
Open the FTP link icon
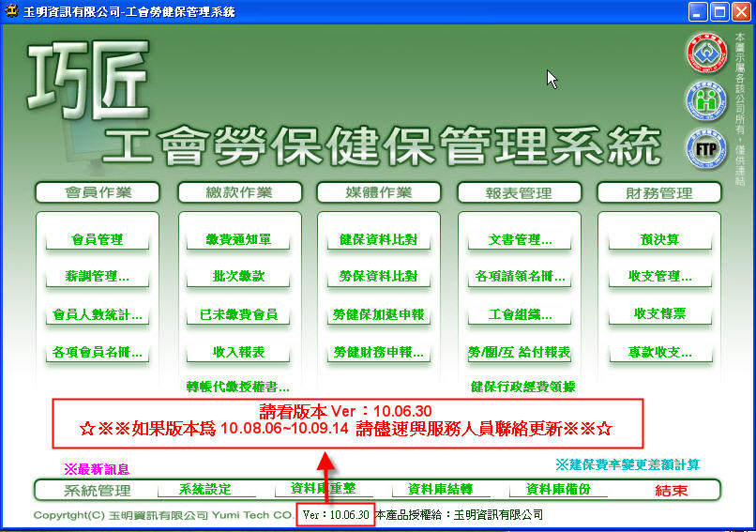(x=706, y=149)
